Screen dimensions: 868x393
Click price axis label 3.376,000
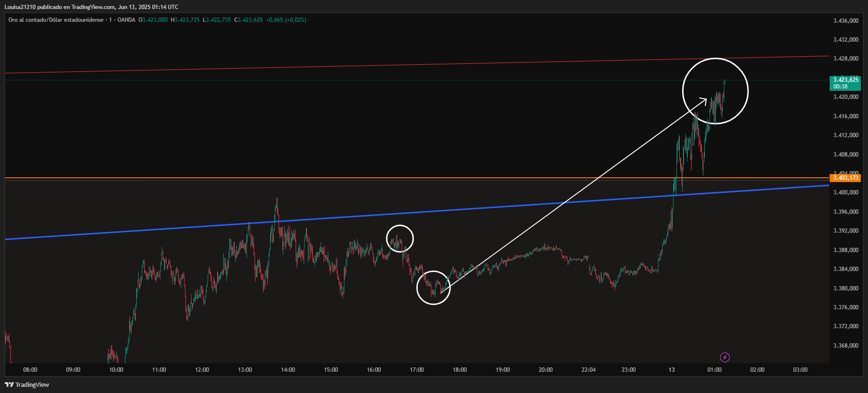[x=846, y=307]
